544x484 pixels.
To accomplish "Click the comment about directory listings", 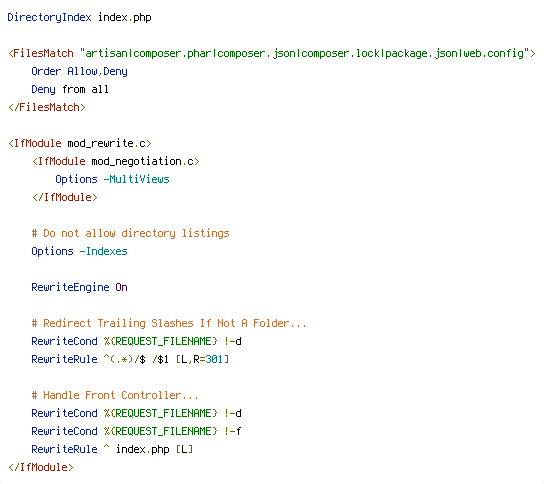I will coord(130,233).
